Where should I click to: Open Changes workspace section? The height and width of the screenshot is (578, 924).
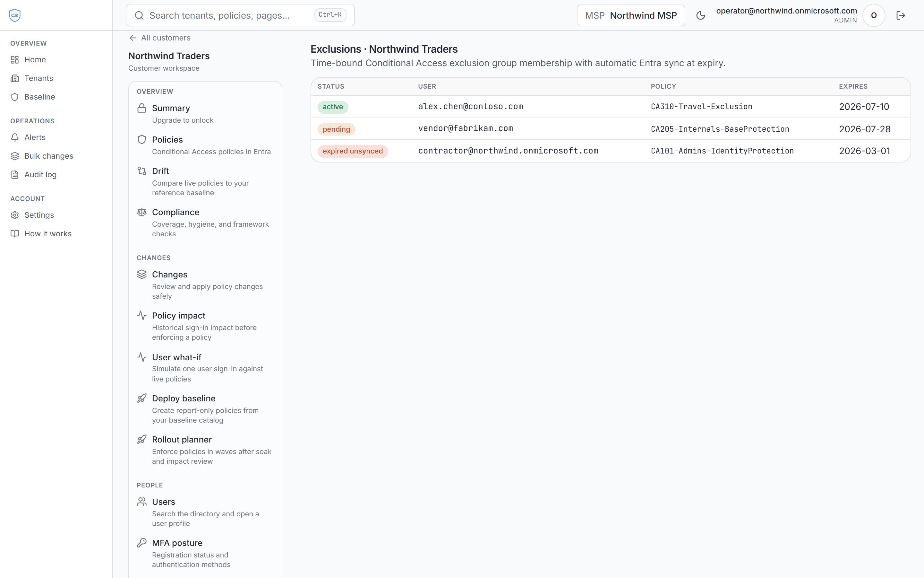[x=205, y=285]
